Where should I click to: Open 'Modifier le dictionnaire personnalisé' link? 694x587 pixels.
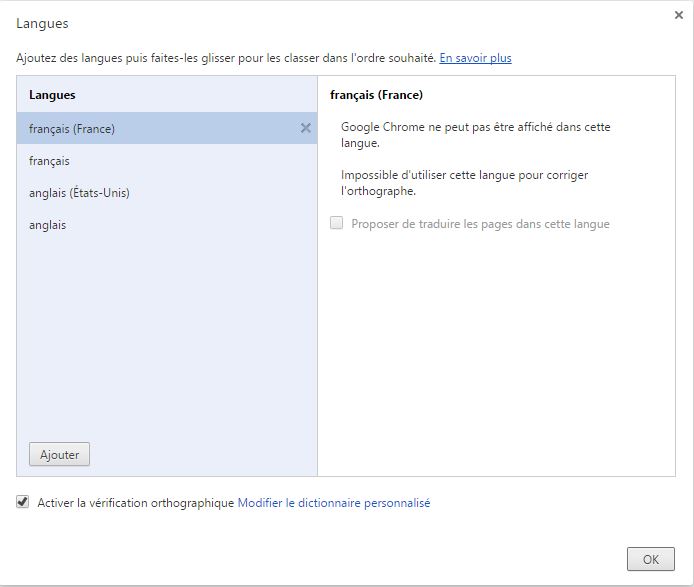point(333,503)
